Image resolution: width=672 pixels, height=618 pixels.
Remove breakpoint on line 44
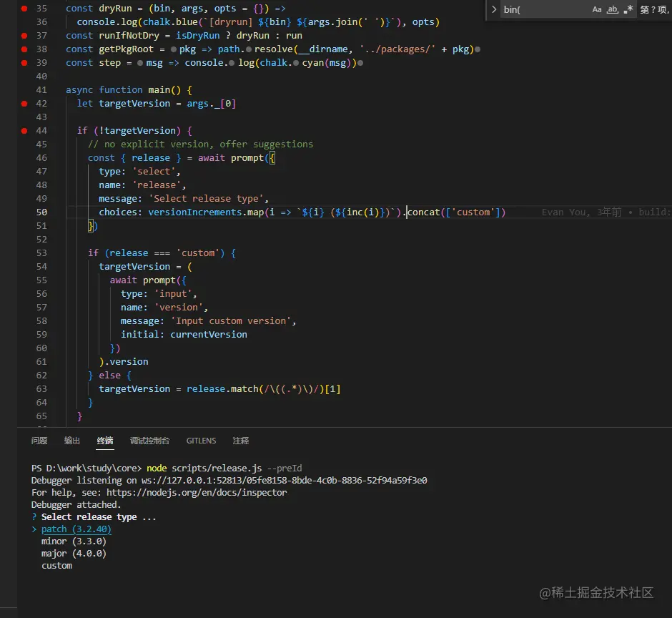(24, 131)
